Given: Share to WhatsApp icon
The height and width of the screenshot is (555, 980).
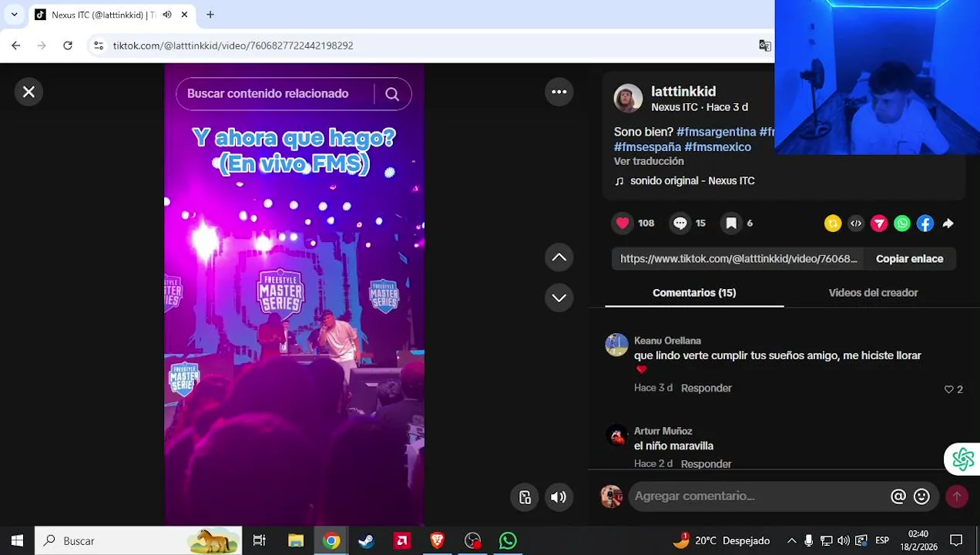Looking at the screenshot, I should point(902,224).
